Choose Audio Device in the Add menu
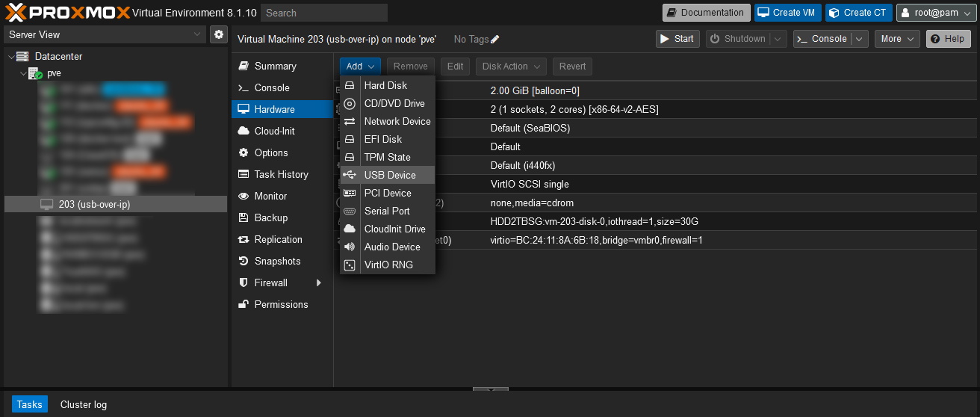980x417 pixels. pos(391,247)
